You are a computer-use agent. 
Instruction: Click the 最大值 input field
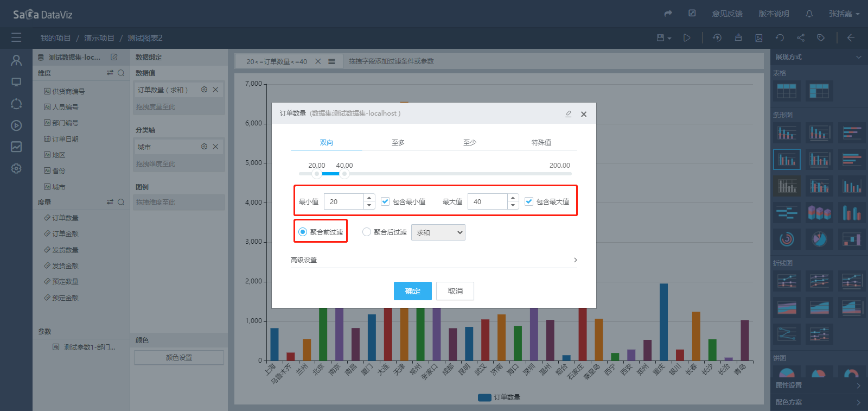[x=488, y=201]
